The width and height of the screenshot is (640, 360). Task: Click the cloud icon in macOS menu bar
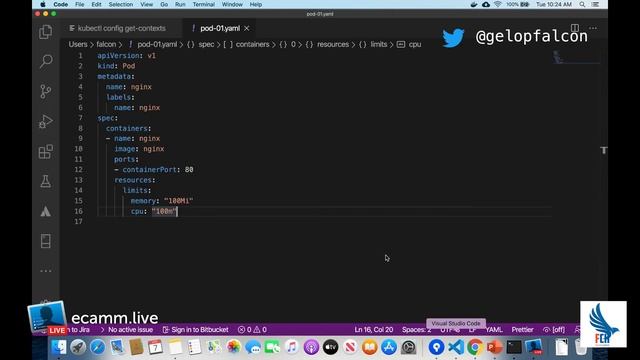[x=486, y=4]
